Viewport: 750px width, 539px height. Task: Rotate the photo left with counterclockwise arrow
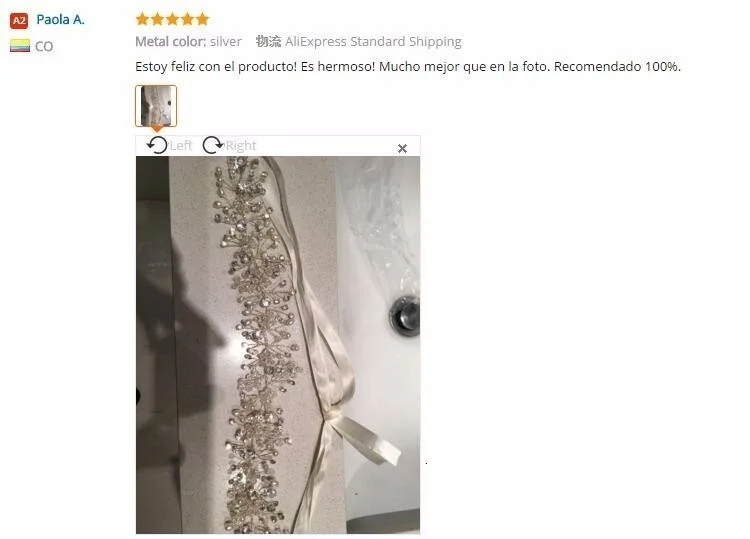click(157, 145)
